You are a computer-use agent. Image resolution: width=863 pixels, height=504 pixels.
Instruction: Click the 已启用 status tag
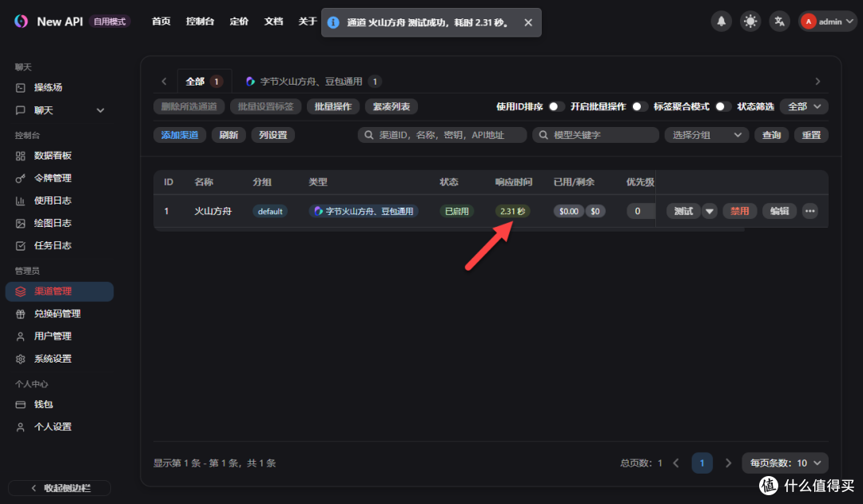tap(456, 212)
